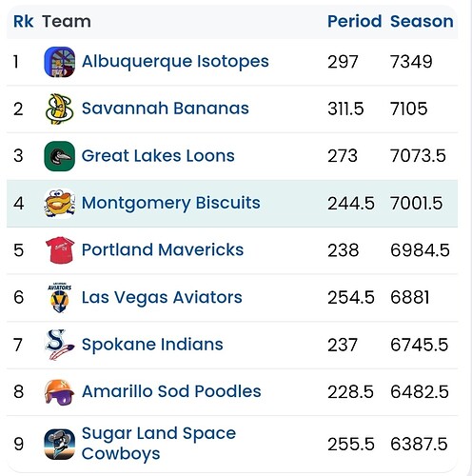Sort standings by Period column header
This screenshot has width=472, height=476.
pyautogui.click(x=354, y=22)
